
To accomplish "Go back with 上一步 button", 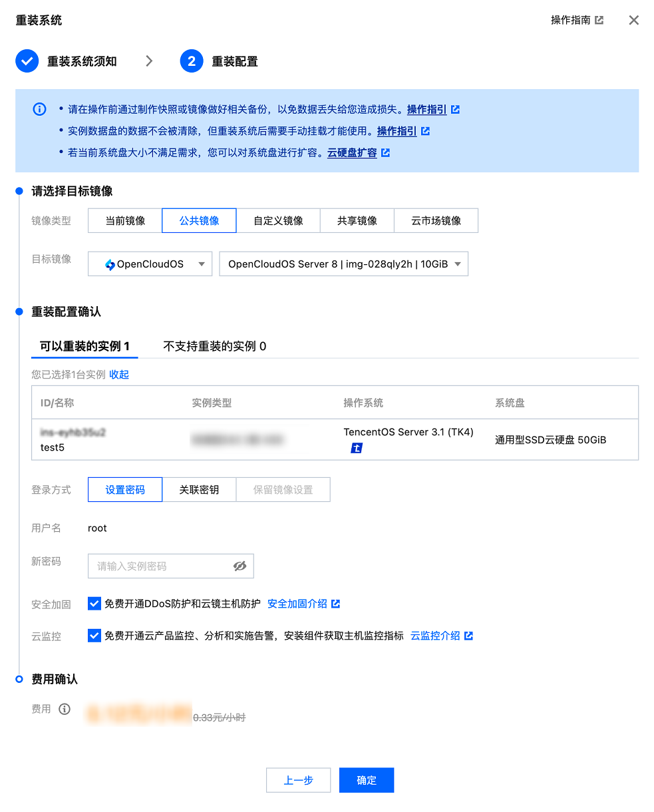I will [298, 780].
